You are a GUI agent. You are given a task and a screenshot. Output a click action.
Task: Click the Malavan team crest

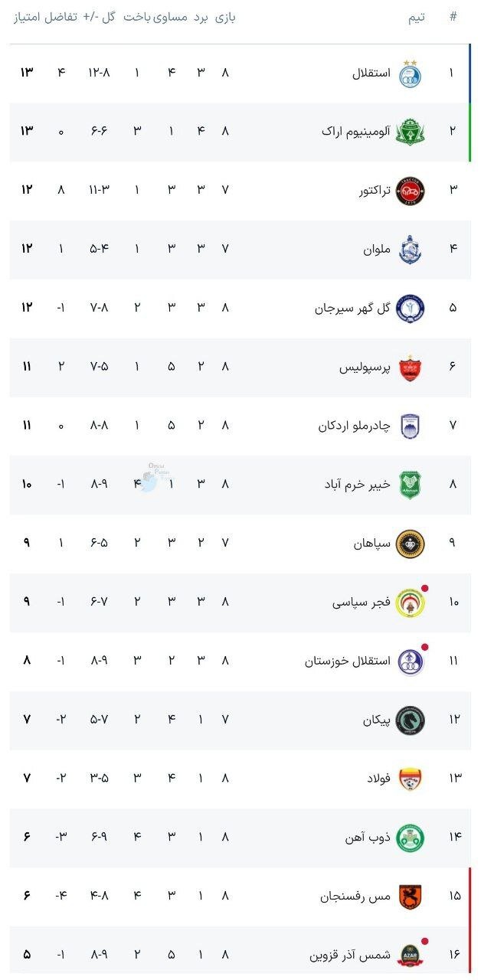coord(411,250)
